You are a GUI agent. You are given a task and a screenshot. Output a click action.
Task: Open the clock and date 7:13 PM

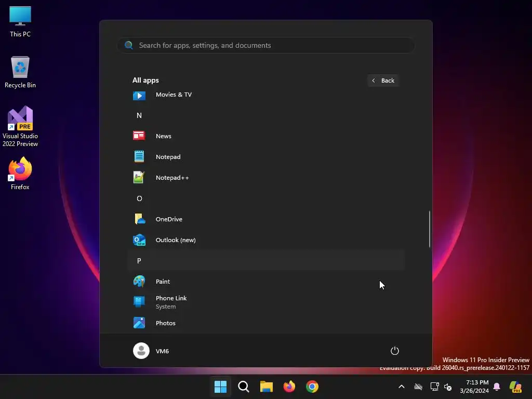(474, 387)
